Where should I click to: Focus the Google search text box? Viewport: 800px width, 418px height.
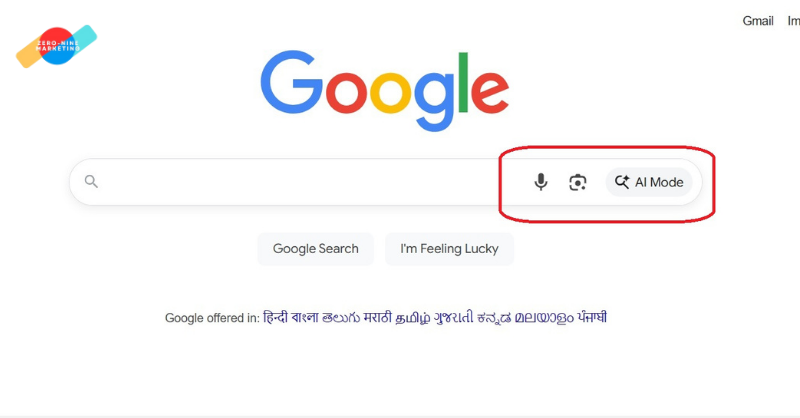[x=300, y=182]
